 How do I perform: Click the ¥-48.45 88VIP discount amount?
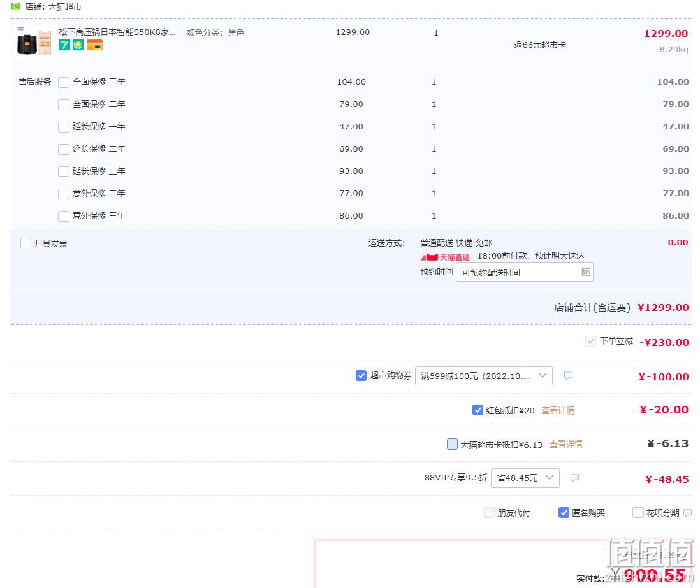(667, 479)
